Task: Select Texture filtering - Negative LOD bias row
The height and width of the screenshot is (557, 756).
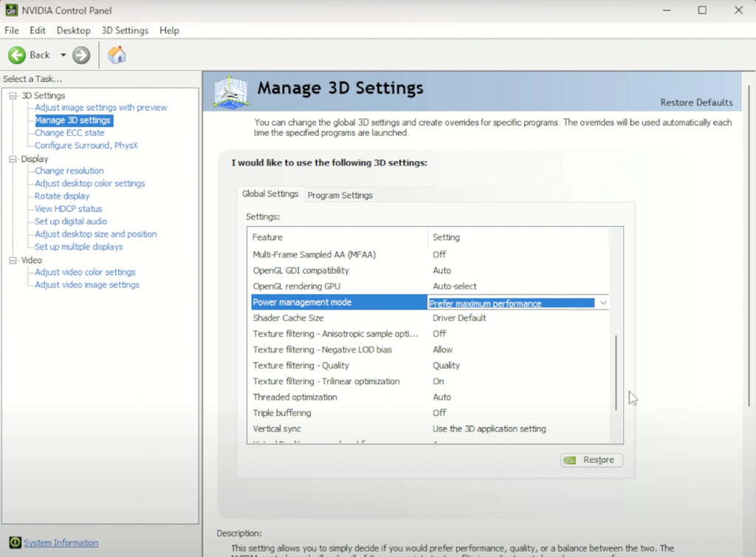Action: [430, 349]
